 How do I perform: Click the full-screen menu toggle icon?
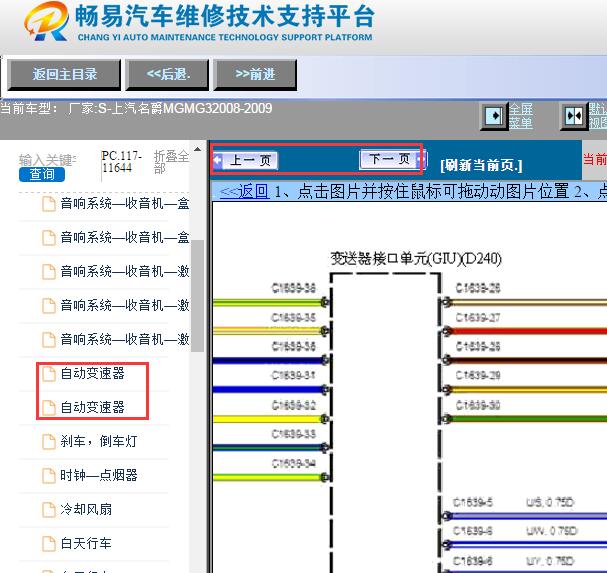pyautogui.click(x=494, y=115)
